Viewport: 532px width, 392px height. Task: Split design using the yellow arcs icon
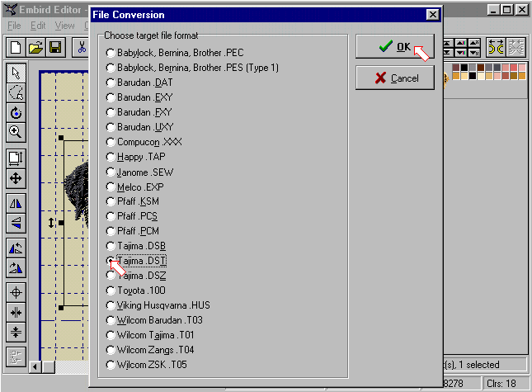click(x=496, y=47)
